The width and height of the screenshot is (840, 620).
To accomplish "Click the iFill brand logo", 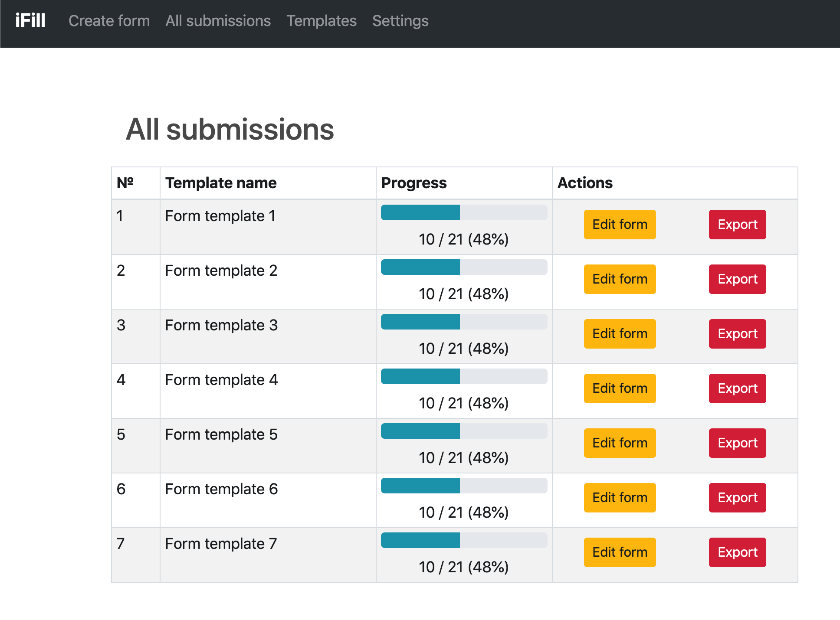I will pos(30,20).
